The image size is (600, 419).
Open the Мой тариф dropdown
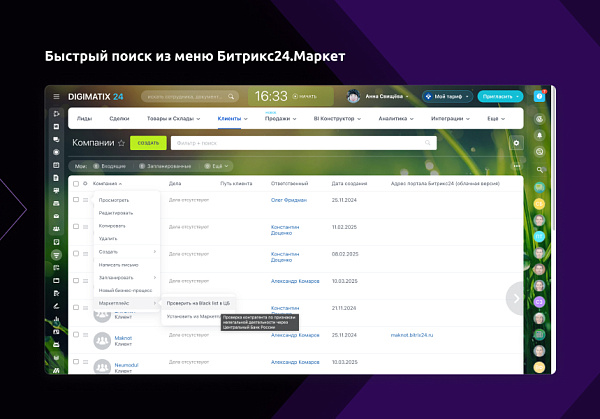[x=447, y=96]
